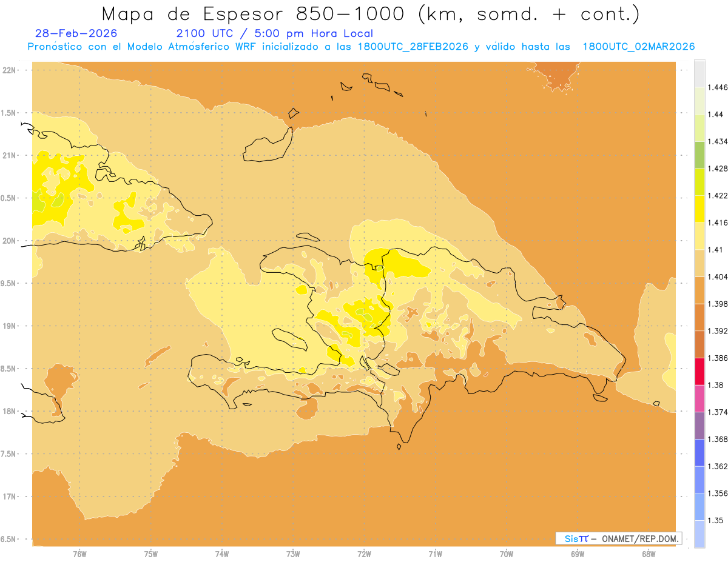This screenshot has width=728, height=562.
Task: Click the 72W longitude label
Action: pos(364,555)
